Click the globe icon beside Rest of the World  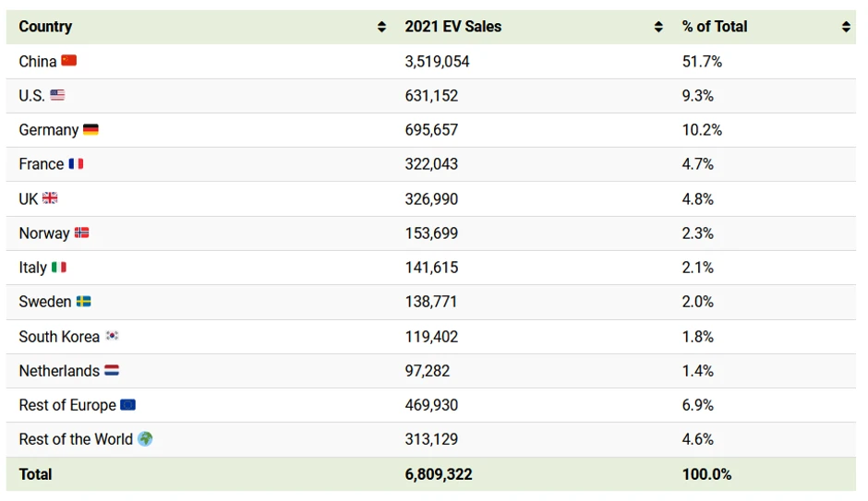(x=145, y=439)
